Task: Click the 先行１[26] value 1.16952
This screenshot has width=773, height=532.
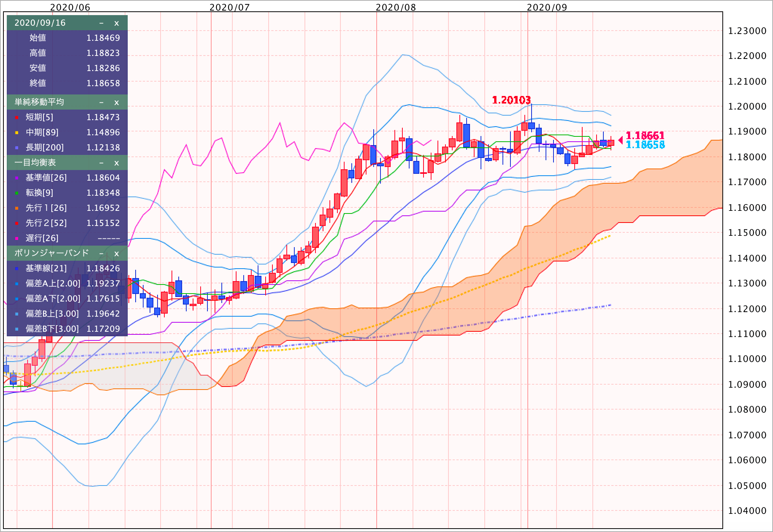Action: (x=103, y=208)
